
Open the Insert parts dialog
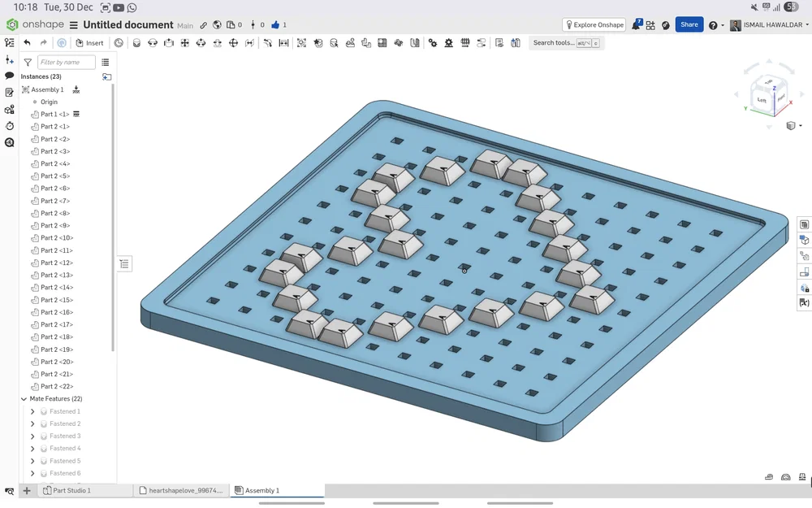click(x=89, y=43)
